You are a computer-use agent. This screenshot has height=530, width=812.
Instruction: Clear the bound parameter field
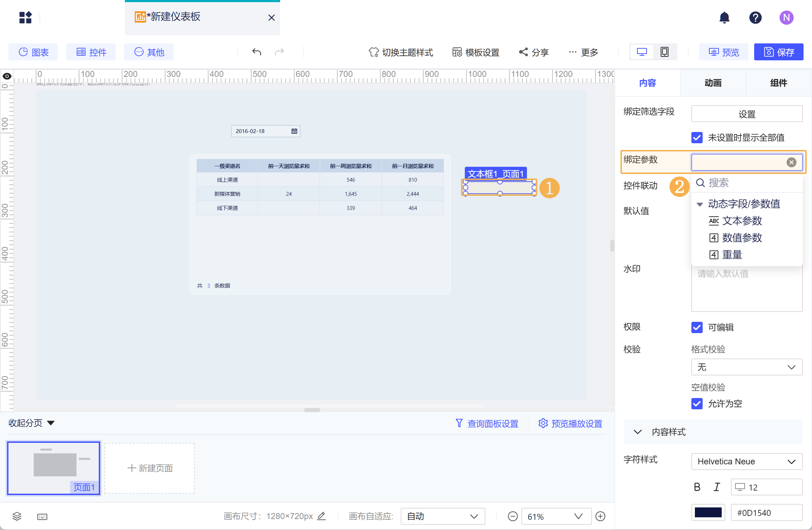(791, 162)
